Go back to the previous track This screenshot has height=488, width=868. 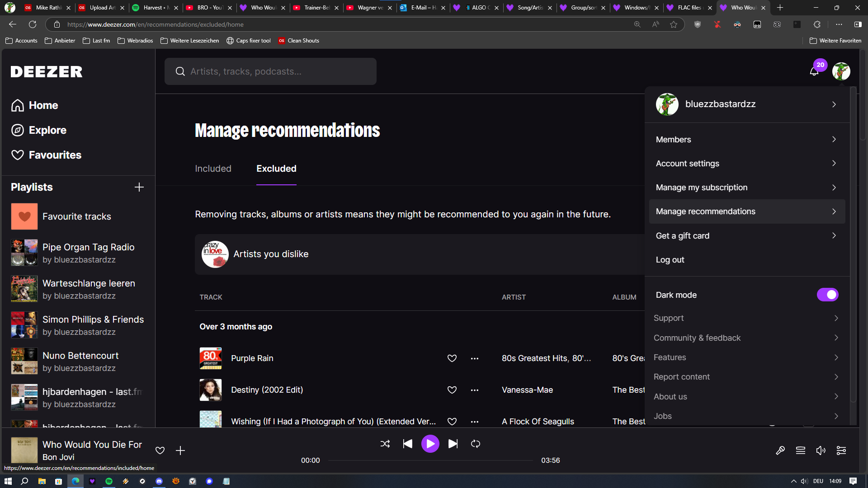[x=408, y=444]
